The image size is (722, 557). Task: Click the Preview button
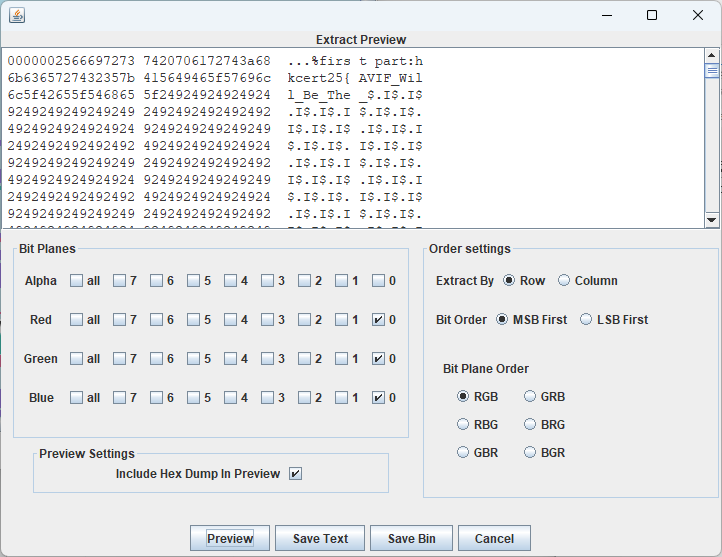[x=230, y=538]
